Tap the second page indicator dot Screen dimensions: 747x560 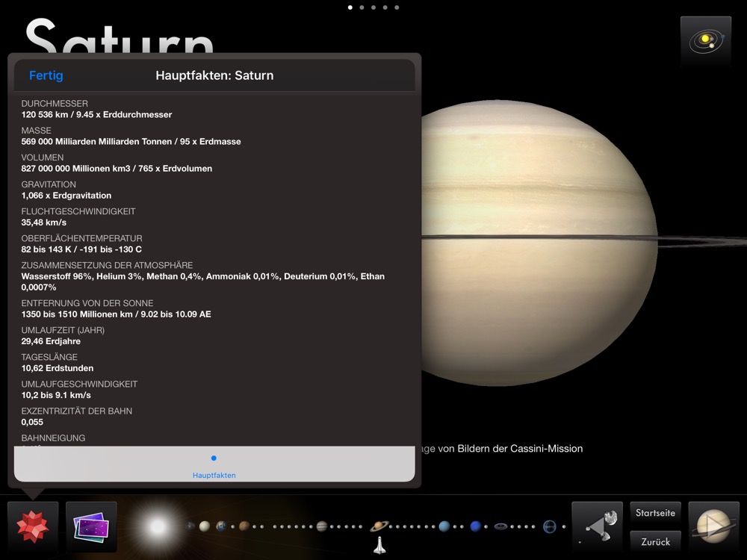pos(362,7)
